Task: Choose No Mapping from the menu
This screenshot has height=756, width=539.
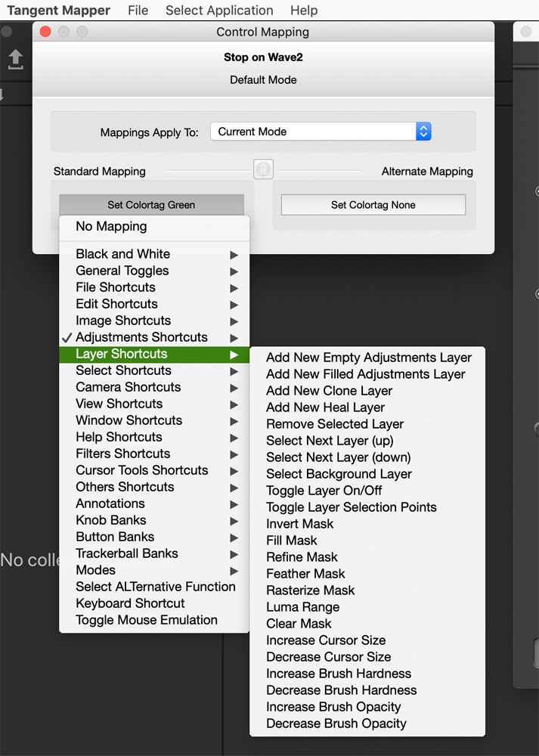Action: pyautogui.click(x=111, y=227)
